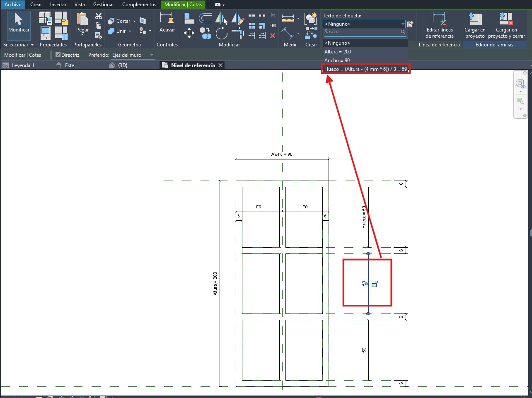Click the Move tool icon
The height and width of the screenshot is (398, 532).
click(189, 33)
